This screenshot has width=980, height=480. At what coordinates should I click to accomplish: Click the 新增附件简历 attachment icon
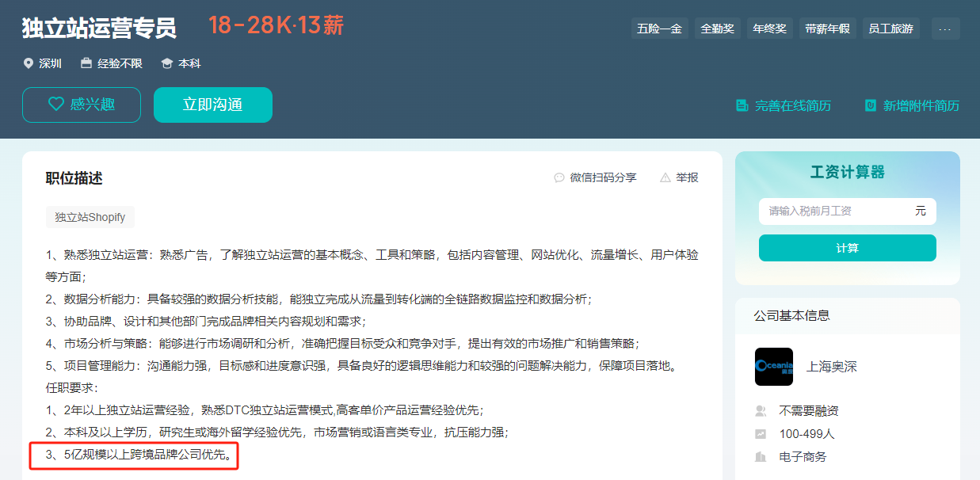click(870, 105)
